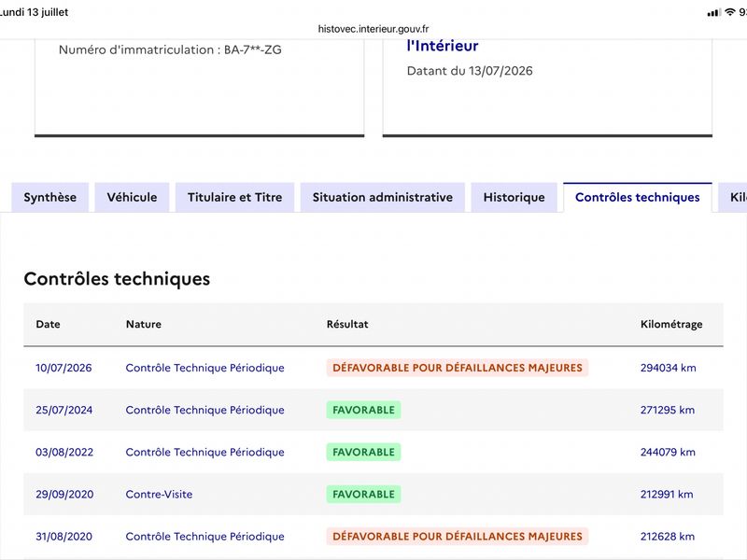Click Contrôle Technique Périodique in the 10/07/2026 row
This screenshot has width=747, height=560.
[204, 368]
